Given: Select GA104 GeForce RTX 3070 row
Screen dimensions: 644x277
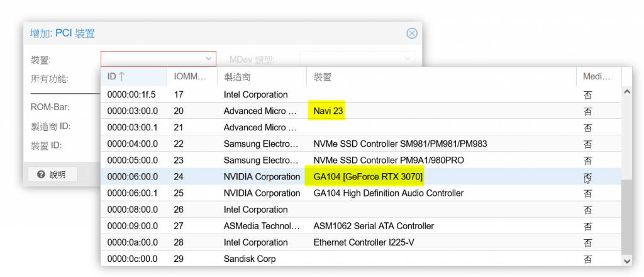Looking at the screenshot, I should point(361,177).
